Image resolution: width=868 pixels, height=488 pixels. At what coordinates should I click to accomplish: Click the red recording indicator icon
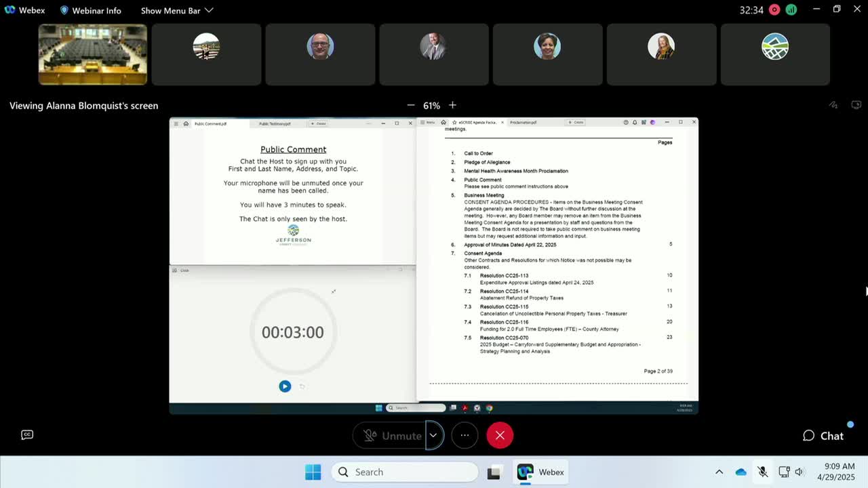pos(774,10)
